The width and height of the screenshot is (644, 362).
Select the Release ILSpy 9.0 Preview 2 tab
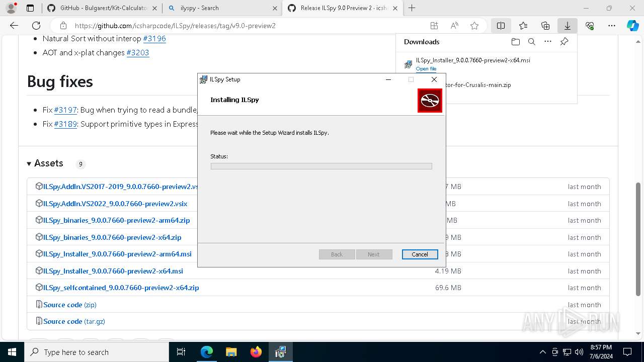click(344, 8)
